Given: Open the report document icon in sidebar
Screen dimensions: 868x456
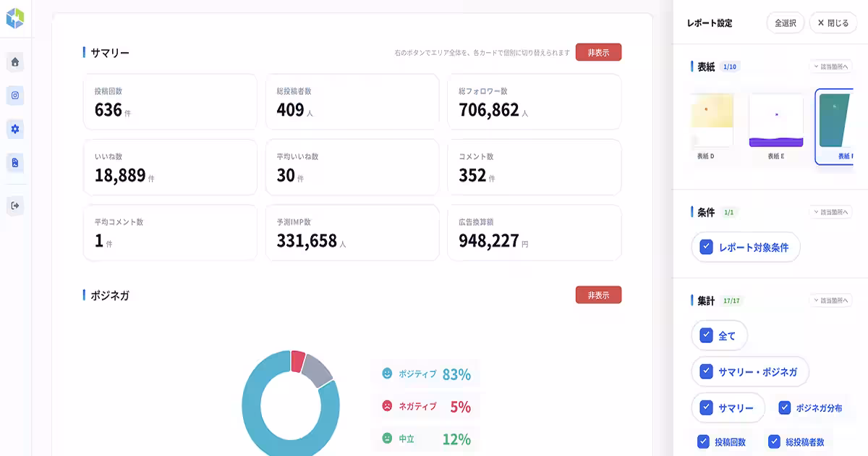Looking at the screenshot, I should 15,164.
